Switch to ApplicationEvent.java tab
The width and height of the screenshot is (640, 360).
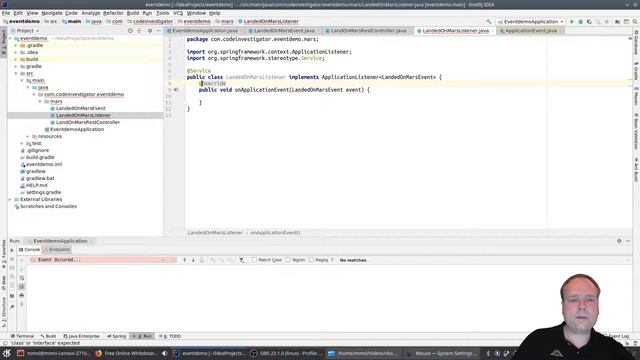[530, 31]
